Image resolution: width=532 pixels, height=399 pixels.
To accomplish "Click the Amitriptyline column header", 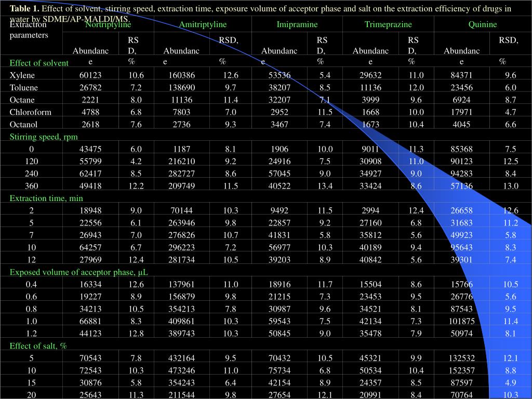I will pos(203,24).
